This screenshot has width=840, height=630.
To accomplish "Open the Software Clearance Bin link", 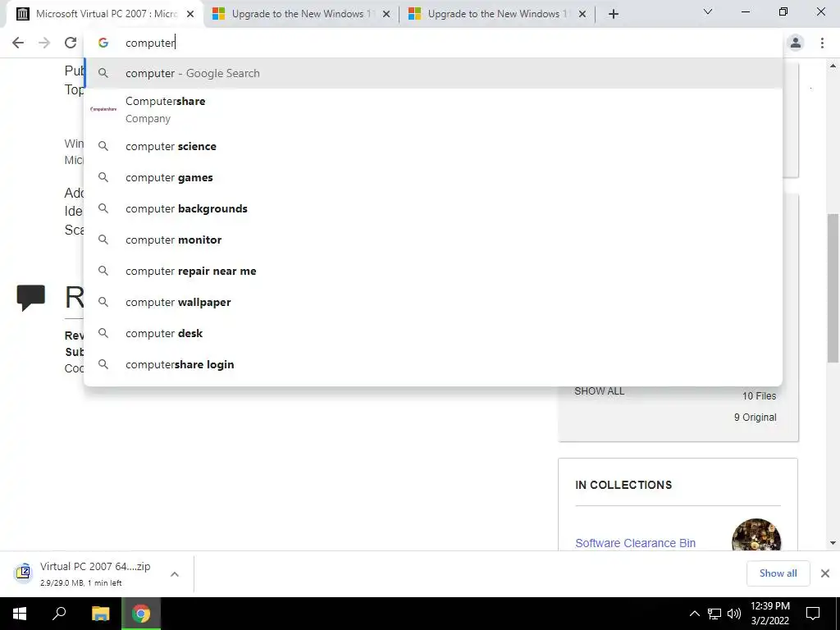I will point(636,543).
